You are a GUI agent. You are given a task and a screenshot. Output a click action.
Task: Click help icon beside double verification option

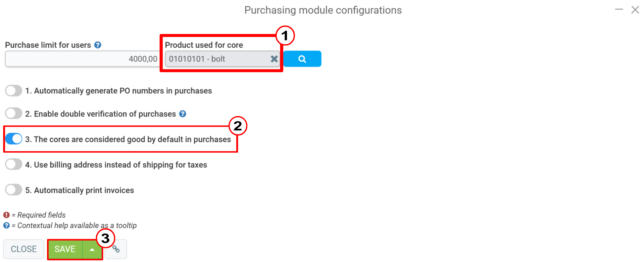pos(183,113)
